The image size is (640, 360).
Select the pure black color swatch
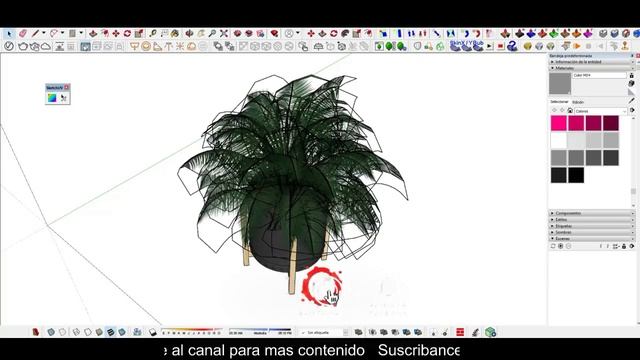[x=576, y=175]
